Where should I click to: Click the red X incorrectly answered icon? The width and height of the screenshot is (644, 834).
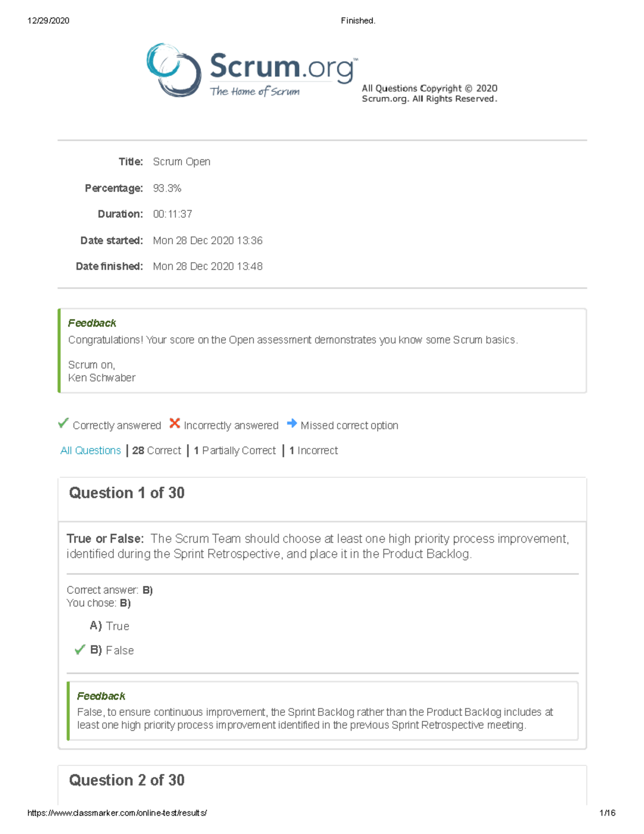pyautogui.click(x=174, y=424)
